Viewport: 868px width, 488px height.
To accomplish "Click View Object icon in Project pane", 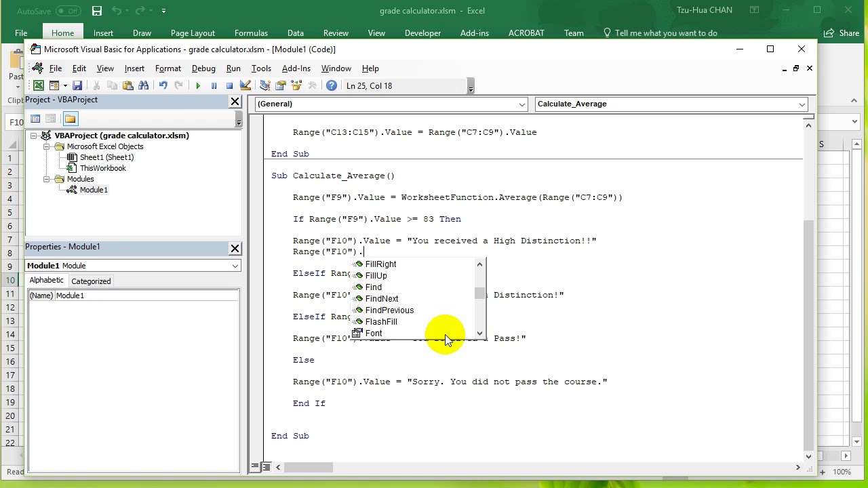I will pos(51,119).
